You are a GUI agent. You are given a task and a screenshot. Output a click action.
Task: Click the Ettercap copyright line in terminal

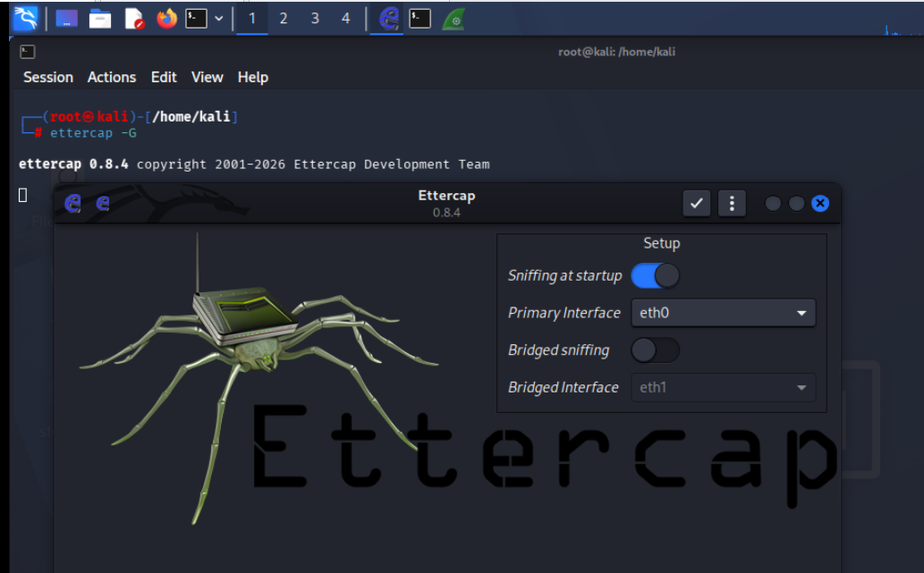[254, 164]
